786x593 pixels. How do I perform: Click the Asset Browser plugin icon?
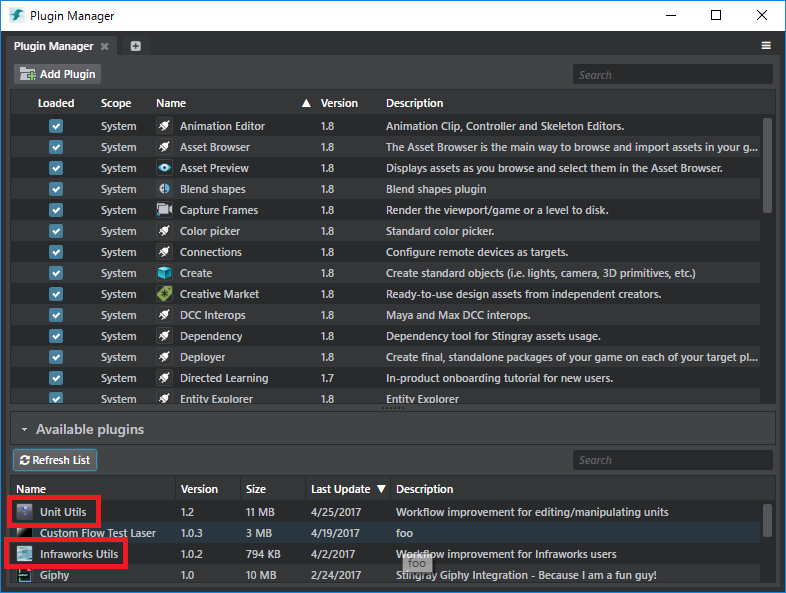[x=164, y=147]
